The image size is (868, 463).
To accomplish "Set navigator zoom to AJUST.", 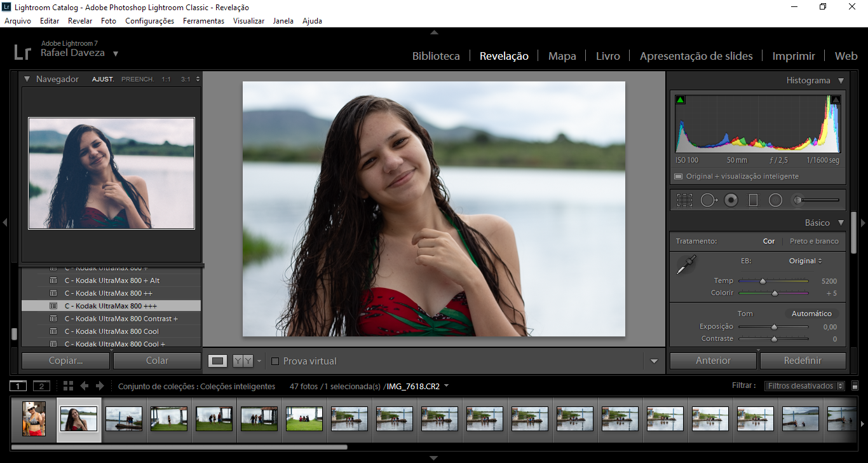I will click(x=103, y=79).
